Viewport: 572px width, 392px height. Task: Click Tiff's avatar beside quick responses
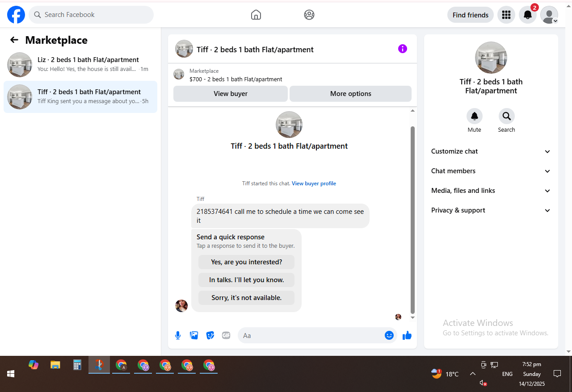click(181, 306)
